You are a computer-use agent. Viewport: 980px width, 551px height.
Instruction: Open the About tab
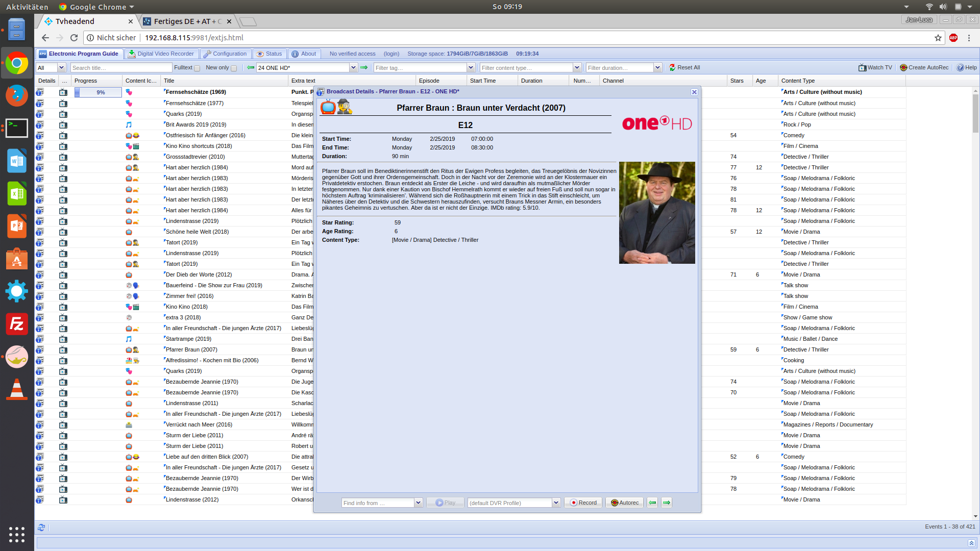tap(304, 54)
